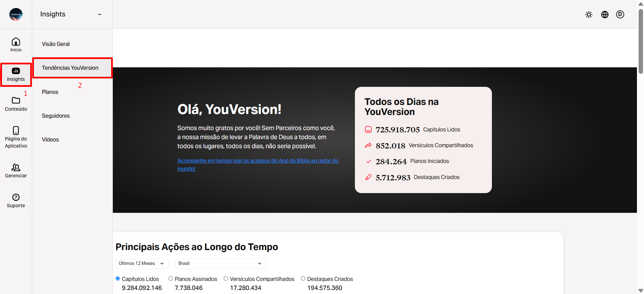Click the 284.264 Planos Iniciados value

(391, 162)
